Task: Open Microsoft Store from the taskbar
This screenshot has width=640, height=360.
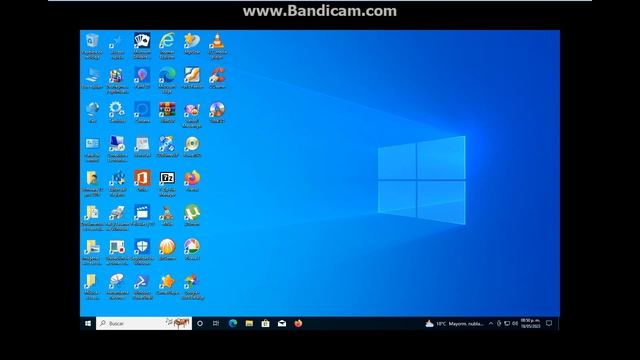Action: point(265,323)
